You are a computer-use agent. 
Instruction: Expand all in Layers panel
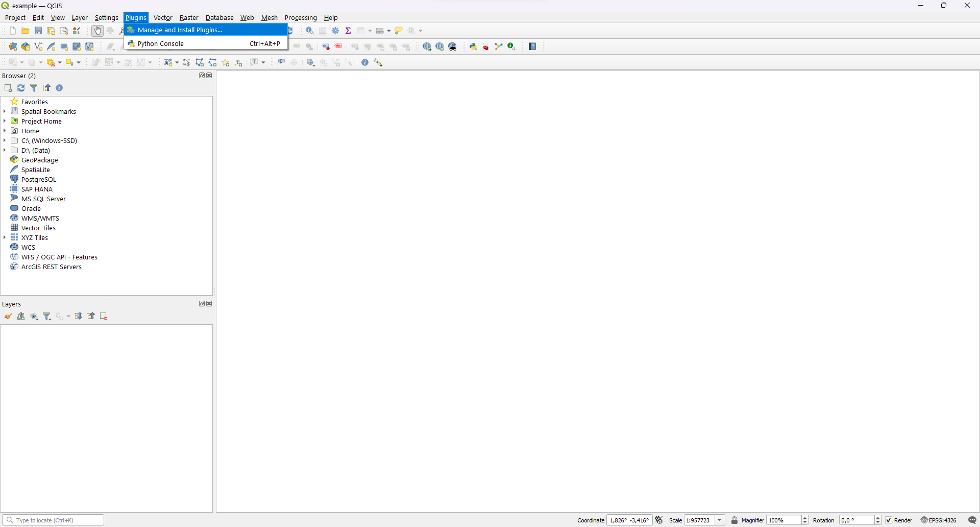tap(78, 316)
